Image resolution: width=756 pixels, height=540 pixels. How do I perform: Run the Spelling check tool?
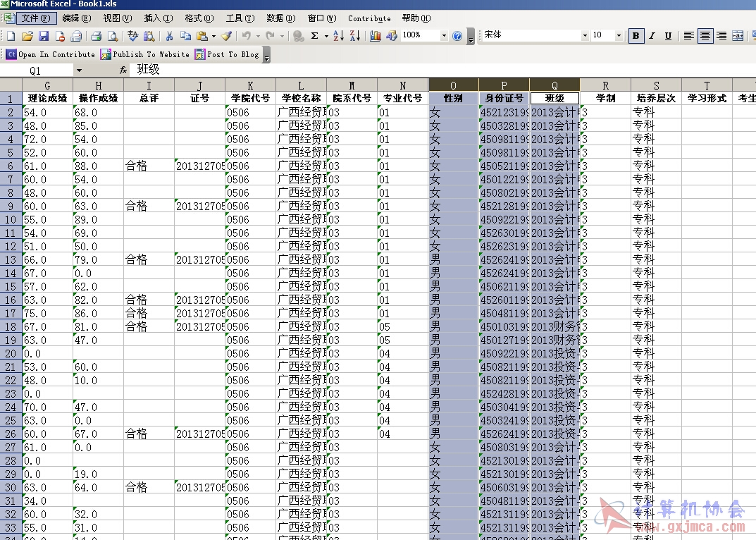[x=132, y=36]
